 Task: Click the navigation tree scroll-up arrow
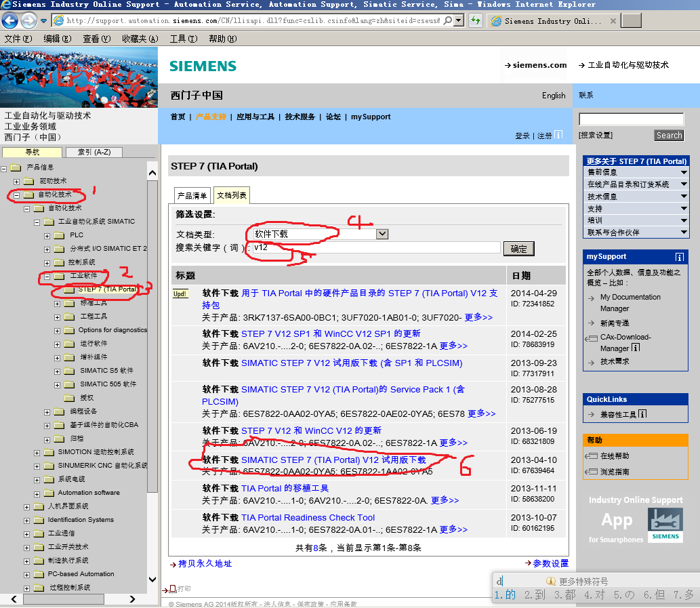click(x=152, y=173)
